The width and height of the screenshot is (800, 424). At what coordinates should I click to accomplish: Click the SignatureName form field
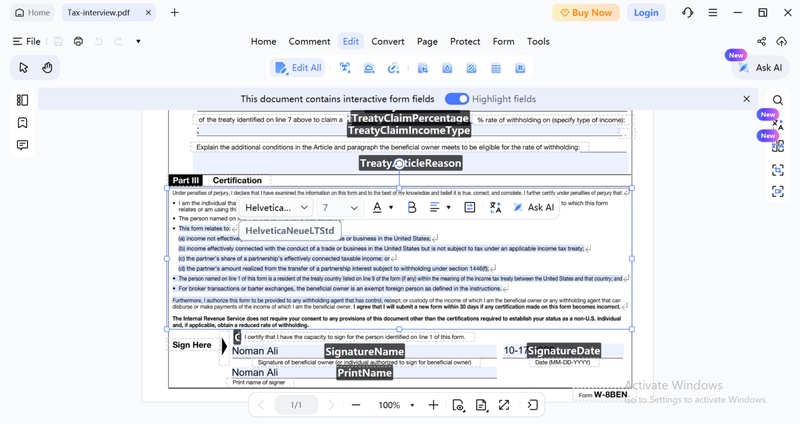(364, 351)
